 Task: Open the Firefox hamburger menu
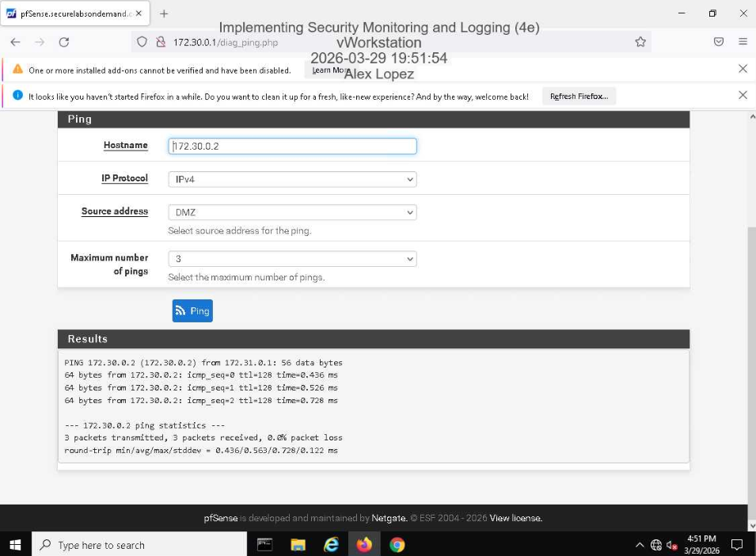tap(743, 42)
